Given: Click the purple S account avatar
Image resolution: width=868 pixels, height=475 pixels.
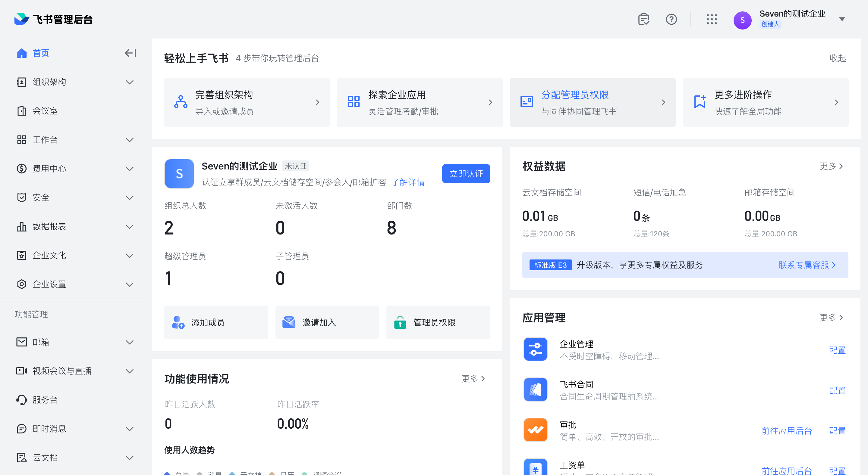Looking at the screenshot, I should point(742,20).
